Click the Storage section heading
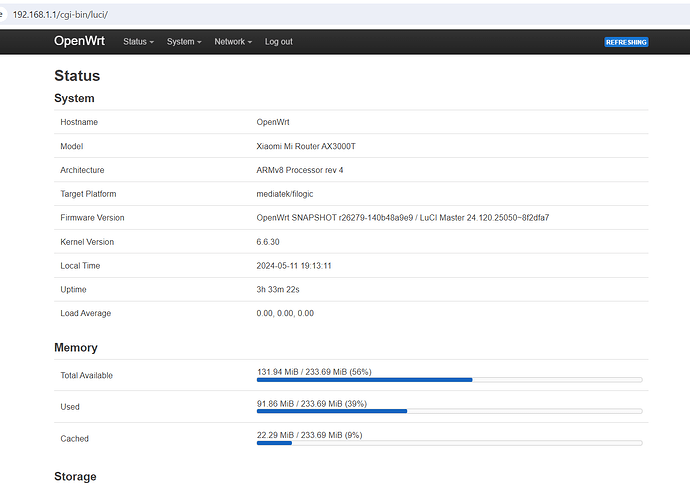Image resolution: width=690 pixels, height=486 pixels. coord(75,476)
